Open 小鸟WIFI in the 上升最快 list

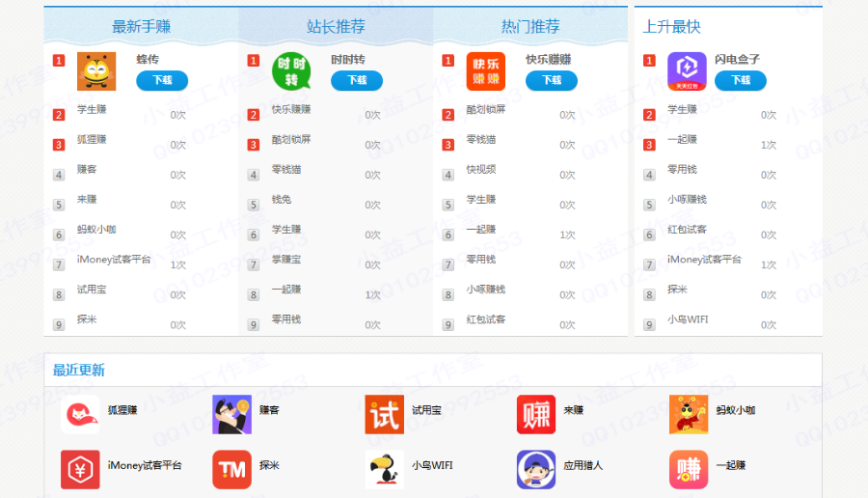[x=688, y=319]
